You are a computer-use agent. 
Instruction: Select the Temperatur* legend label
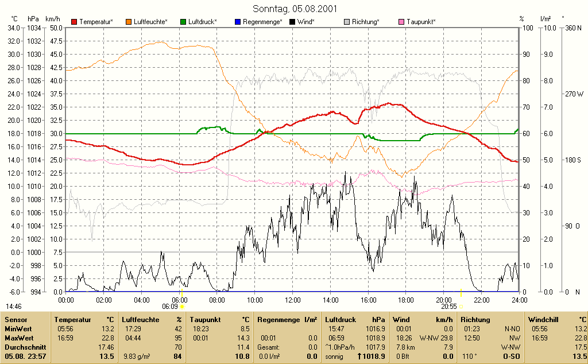[x=96, y=22]
